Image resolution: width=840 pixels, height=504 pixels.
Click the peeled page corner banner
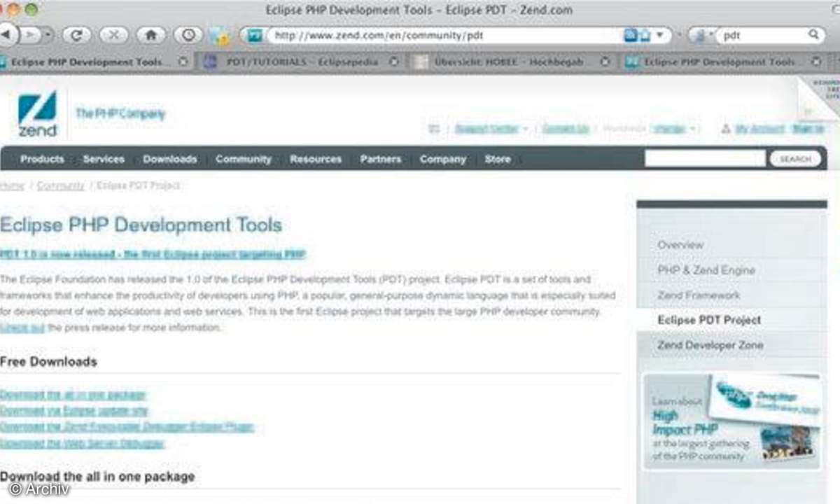(x=819, y=98)
